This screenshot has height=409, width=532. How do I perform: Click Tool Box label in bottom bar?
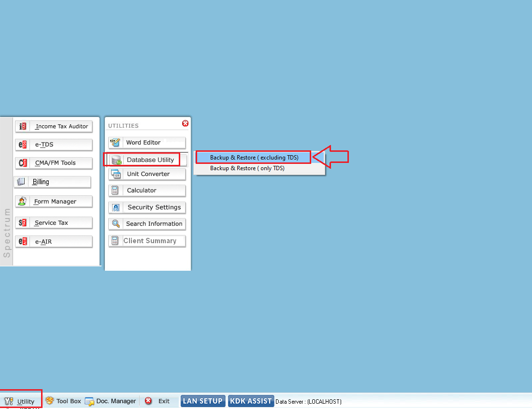pyautogui.click(x=69, y=401)
